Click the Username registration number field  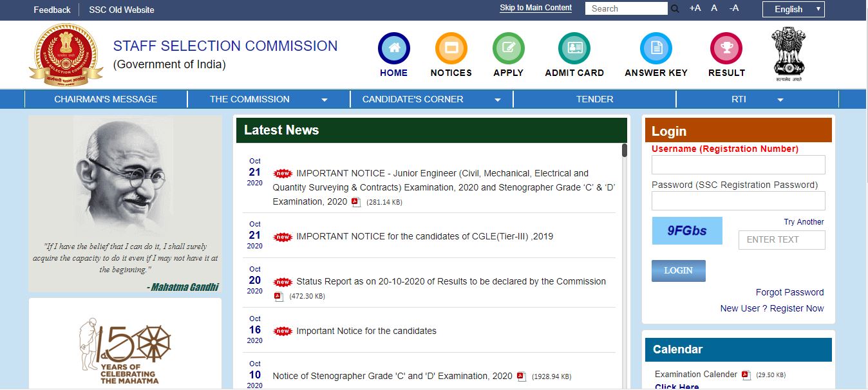[x=738, y=165]
